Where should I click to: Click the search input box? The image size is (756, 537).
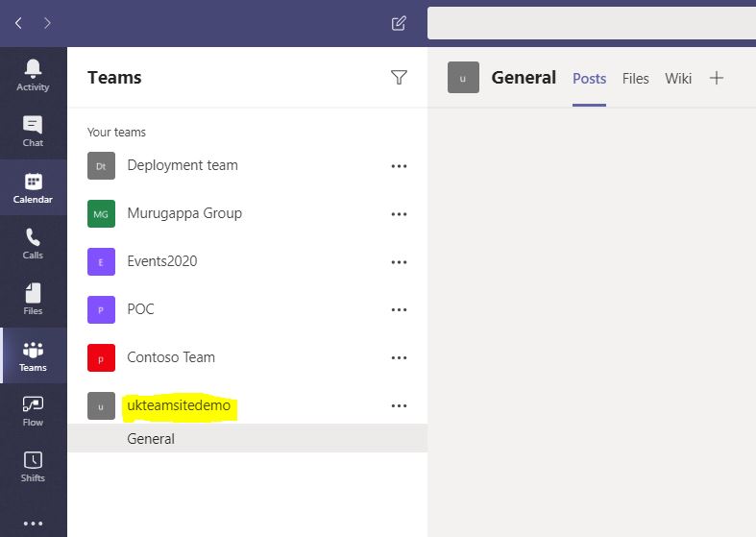[591, 23]
